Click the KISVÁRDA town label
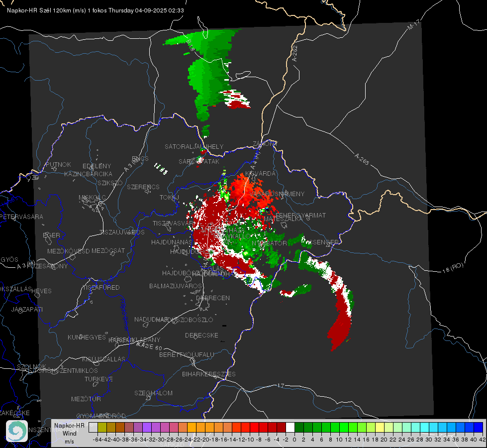Viewport: 487px width, 448px height. coord(260,174)
